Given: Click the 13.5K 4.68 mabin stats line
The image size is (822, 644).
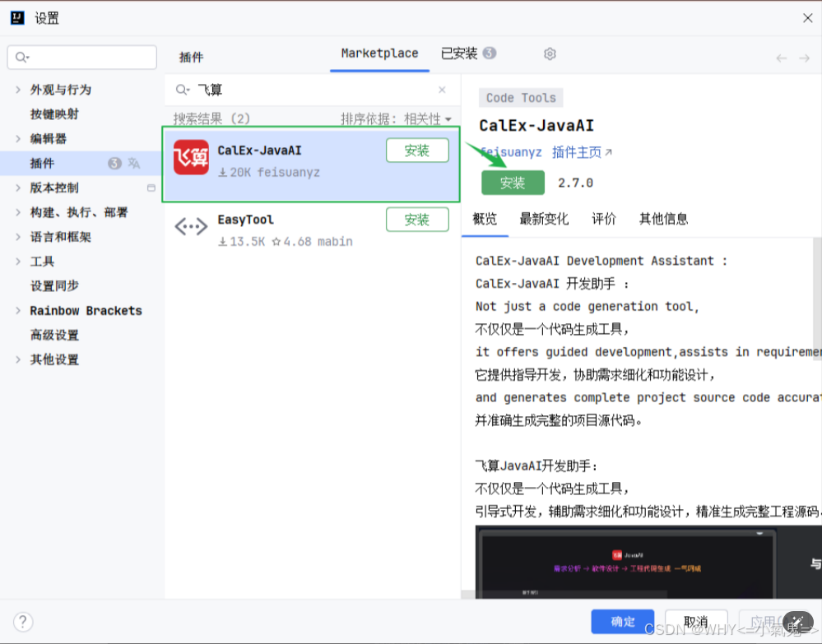Looking at the screenshot, I should pos(286,242).
